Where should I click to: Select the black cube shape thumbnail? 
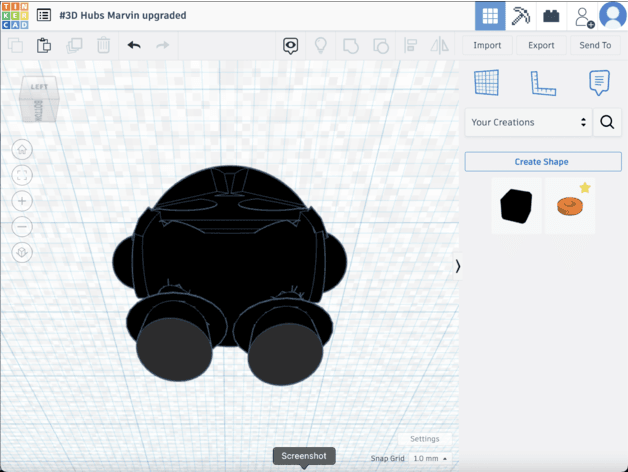516,206
